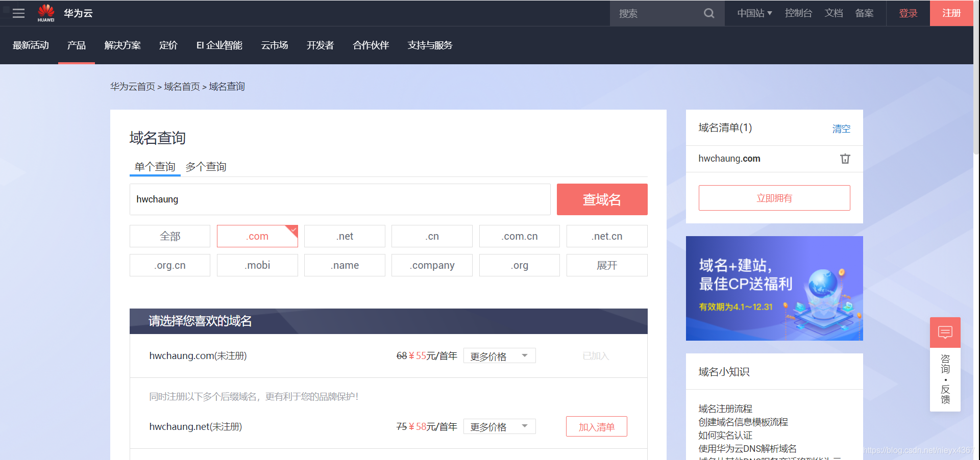Image resolution: width=980 pixels, height=460 pixels.
Task: Open the 咨询·反馈 feedback chat icon
Action: [945, 332]
